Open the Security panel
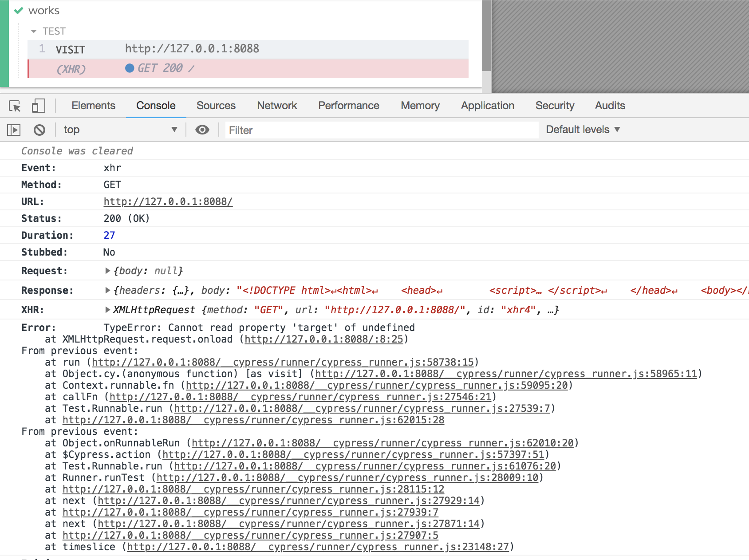Screen dimensions: 749x560 click(554, 106)
